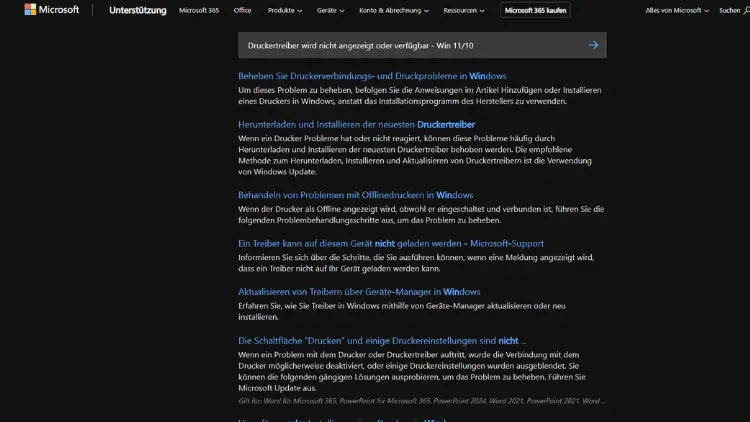Expand the Ressourcen dropdown

point(463,10)
